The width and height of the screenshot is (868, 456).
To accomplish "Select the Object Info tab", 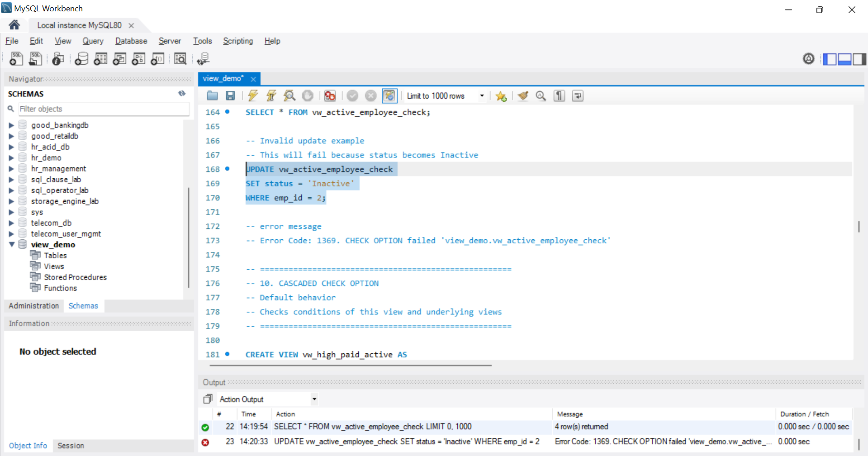I will click(x=28, y=446).
